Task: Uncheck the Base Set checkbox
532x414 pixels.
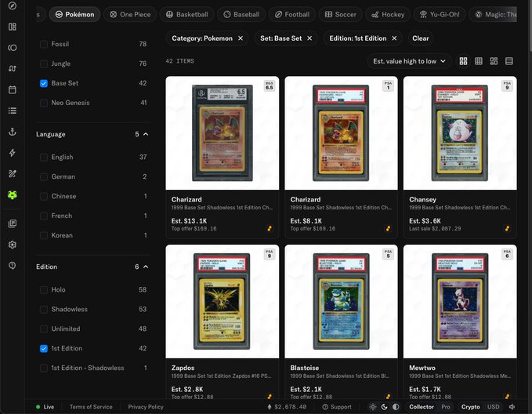Action: (43, 83)
